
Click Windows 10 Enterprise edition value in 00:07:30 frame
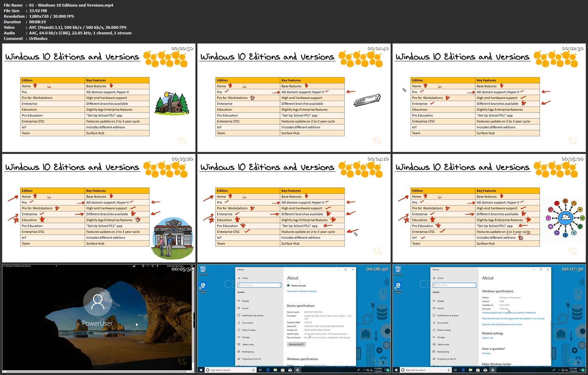click(x=510, y=298)
